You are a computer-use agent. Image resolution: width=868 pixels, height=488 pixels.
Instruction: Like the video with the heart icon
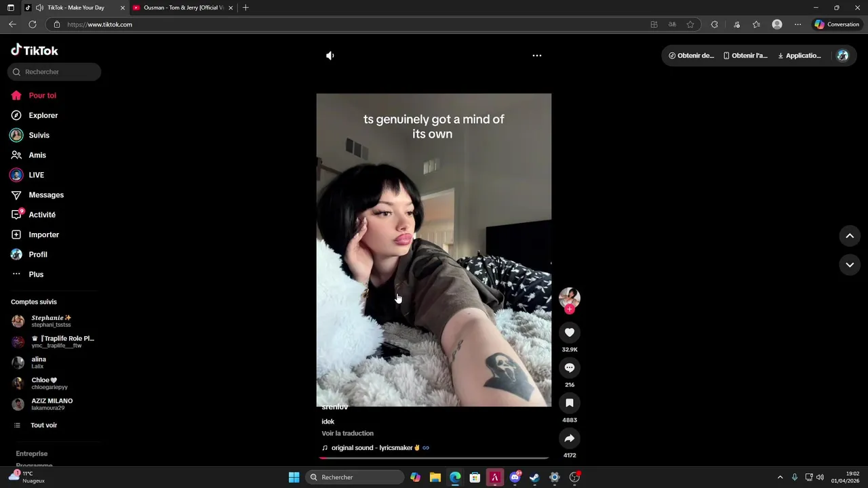click(x=570, y=332)
